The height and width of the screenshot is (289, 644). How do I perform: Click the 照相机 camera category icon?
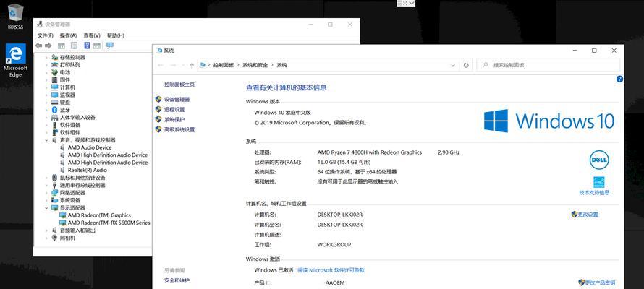click(54, 238)
